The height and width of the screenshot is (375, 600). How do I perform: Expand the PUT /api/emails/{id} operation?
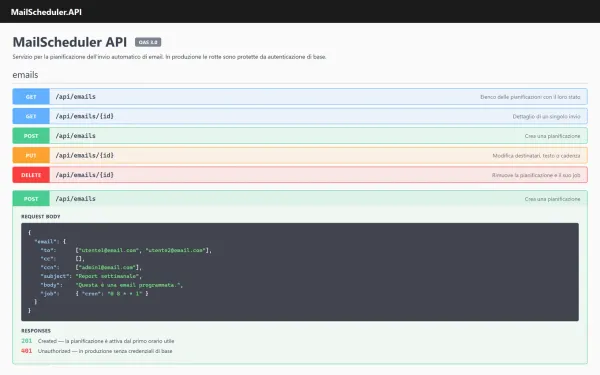[300, 155]
